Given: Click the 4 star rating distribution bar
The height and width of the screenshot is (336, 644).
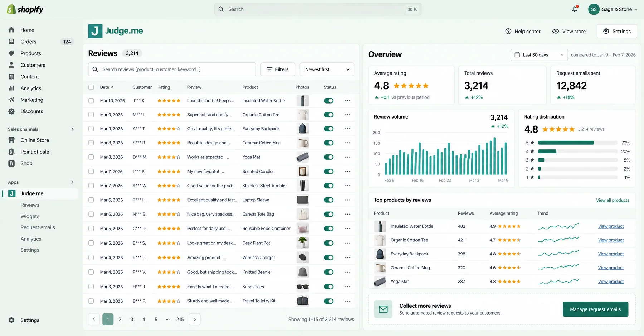Looking at the screenshot, I should pyautogui.click(x=578, y=152).
